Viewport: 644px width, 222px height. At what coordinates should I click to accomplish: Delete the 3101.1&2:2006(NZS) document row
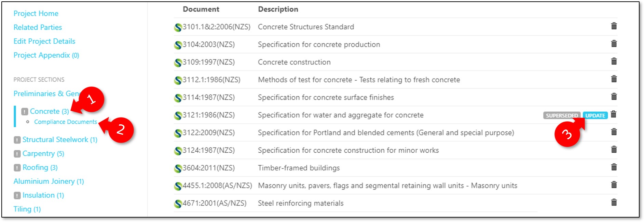click(x=614, y=26)
